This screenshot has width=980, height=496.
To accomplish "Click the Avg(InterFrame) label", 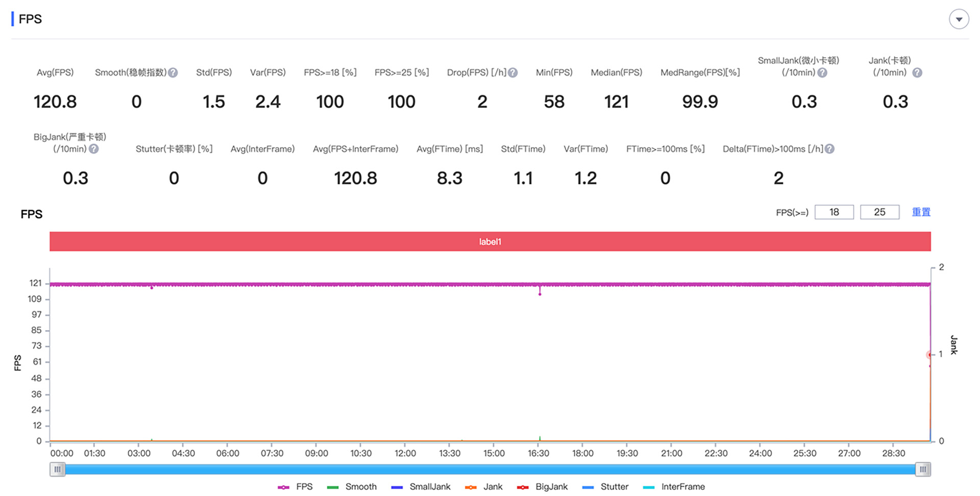I will (263, 149).
